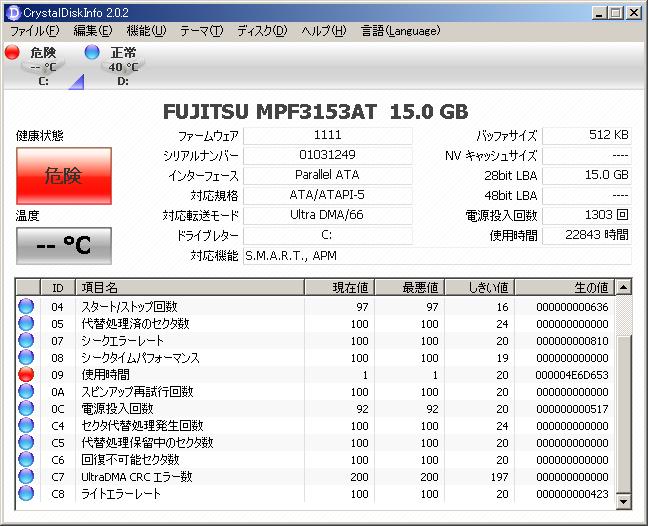Click the blue status icon for ID 05
Image resolution: width=648 pixels, height=526 pixels.
(26, 323)
